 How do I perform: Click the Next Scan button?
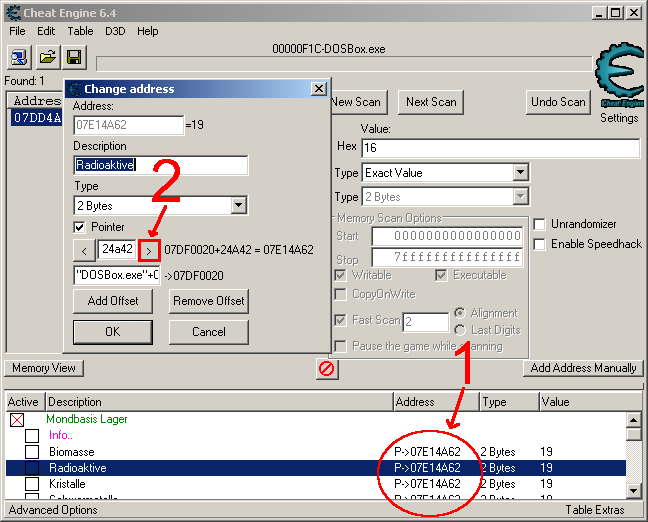click(x=431, y=102)
